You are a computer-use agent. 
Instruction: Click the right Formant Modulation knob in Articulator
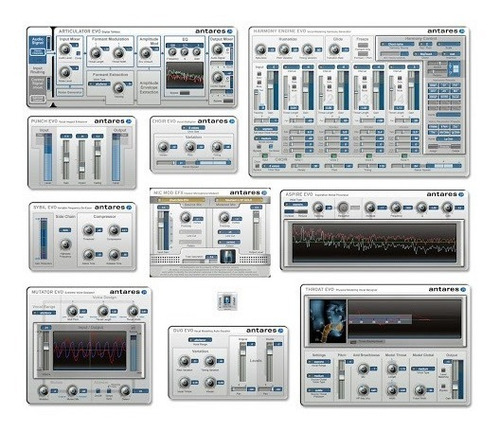[118, 53]
